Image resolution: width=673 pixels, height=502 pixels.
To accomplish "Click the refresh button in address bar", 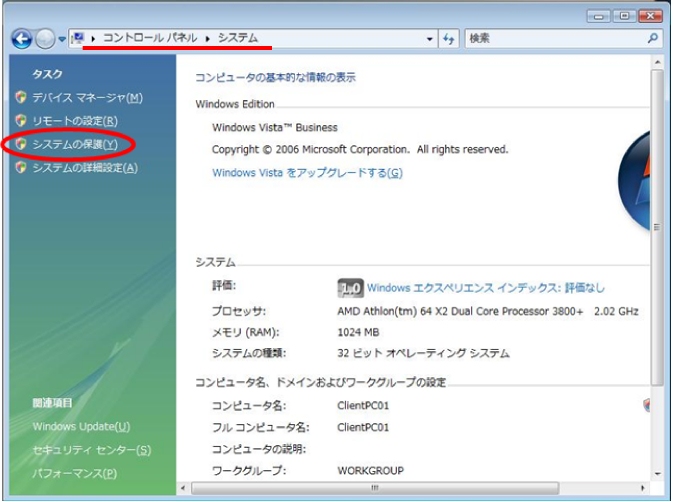I will point(449,38).
